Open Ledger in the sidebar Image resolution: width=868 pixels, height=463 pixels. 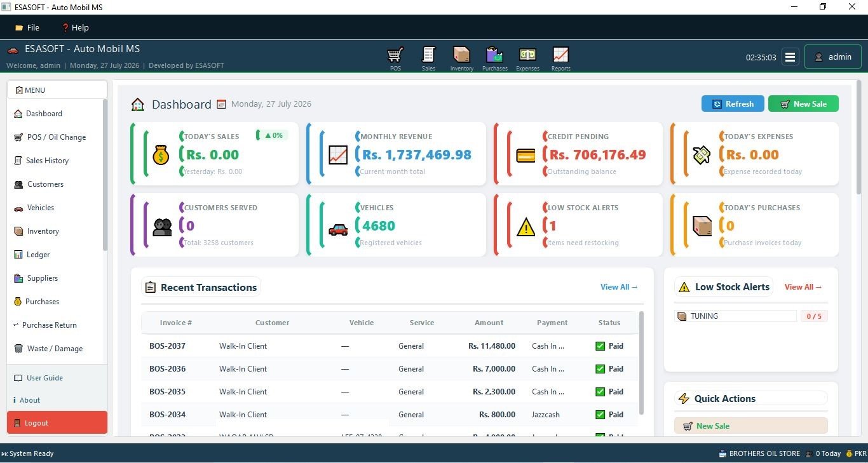[x=55, y=255]
